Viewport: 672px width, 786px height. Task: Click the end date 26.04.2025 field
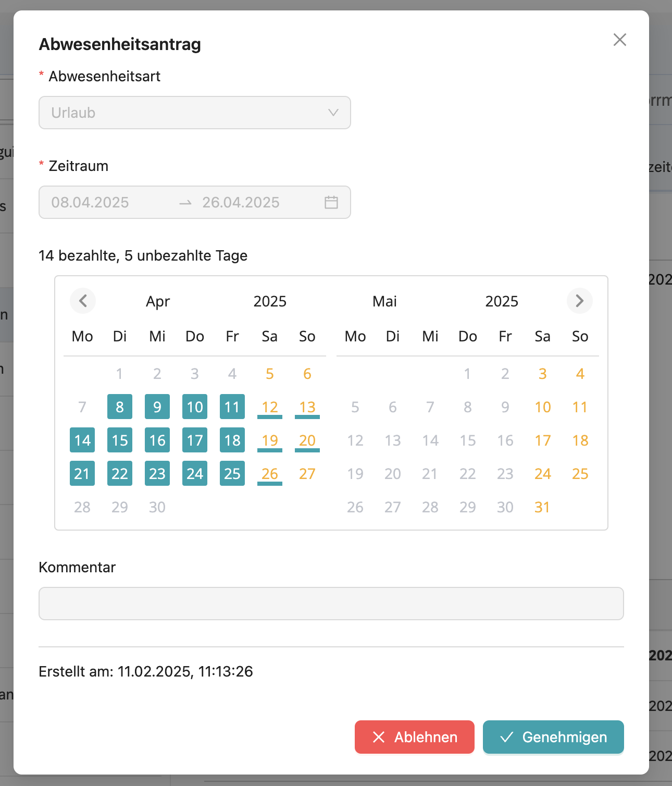(x=241, y=202)
